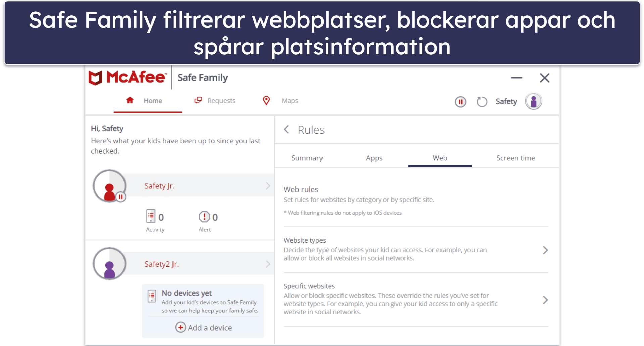Screen dimensions: 644x346
Task: View Safety Jr. Alert icon
Action: (x=204, y=217)
